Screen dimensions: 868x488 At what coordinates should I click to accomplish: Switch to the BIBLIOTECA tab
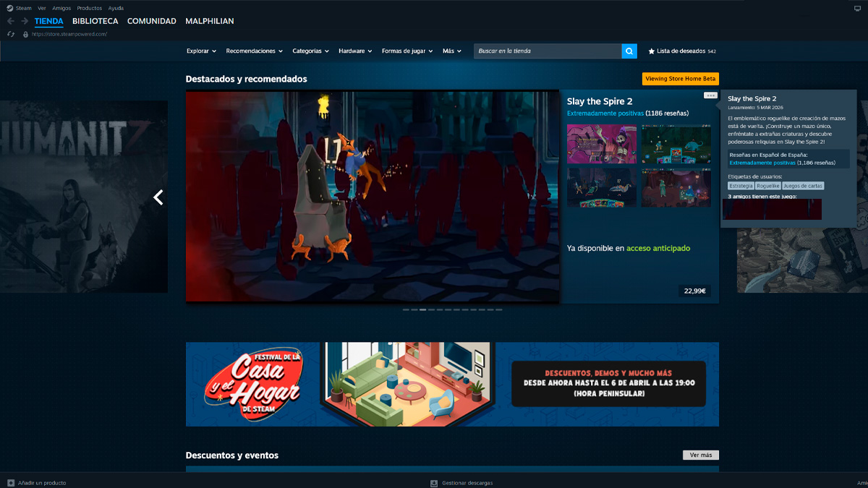[95, 21]
